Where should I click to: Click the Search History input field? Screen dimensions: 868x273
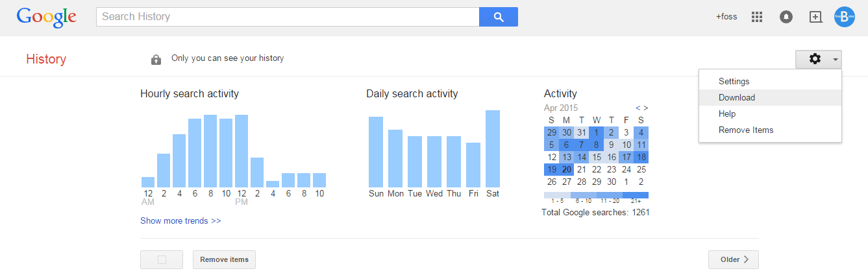point(288,17)
